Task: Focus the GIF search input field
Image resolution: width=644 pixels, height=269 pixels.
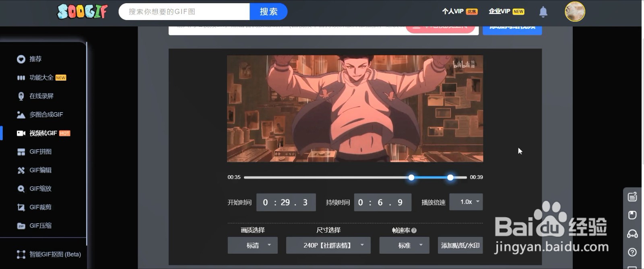Action: pyautogui.click(x=184, y=12)
